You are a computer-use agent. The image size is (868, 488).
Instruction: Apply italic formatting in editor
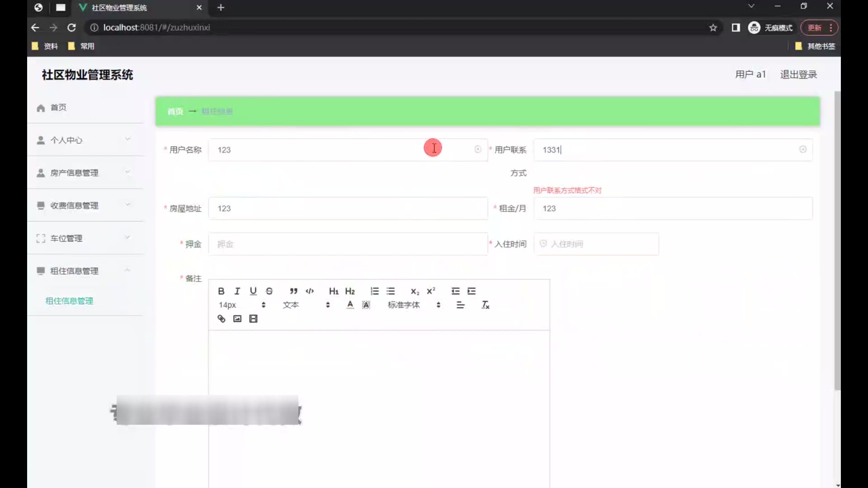point(237,291)
